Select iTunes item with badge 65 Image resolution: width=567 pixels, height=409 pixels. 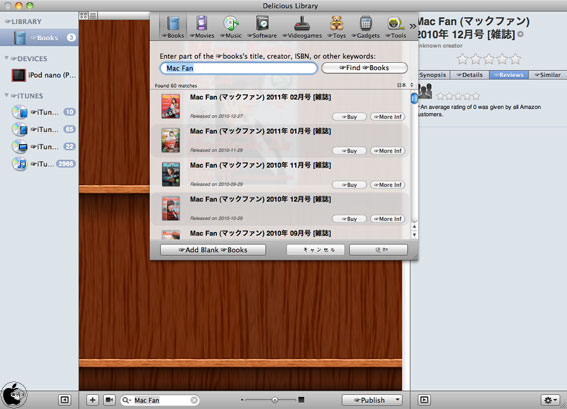pyautogui.click(x=43, y=129)
